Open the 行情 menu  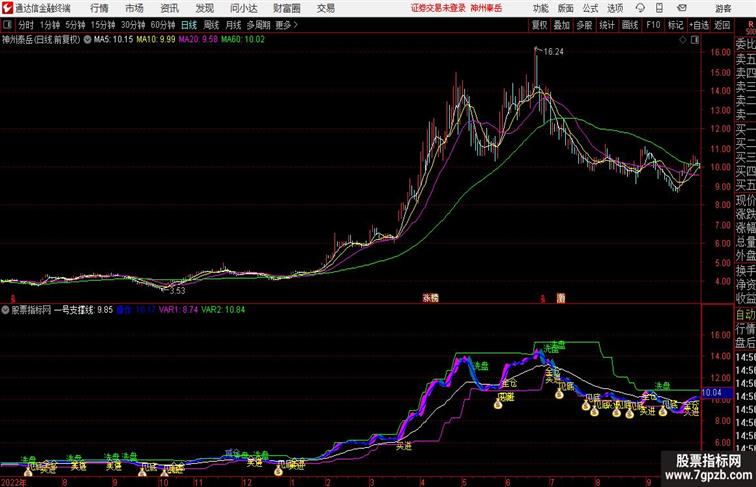click(x=99, y=8)
